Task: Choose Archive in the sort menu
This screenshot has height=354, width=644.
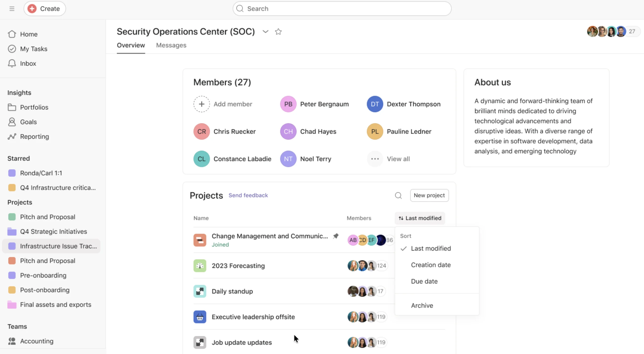Action: pyautogui.click(x=437, y=305)
